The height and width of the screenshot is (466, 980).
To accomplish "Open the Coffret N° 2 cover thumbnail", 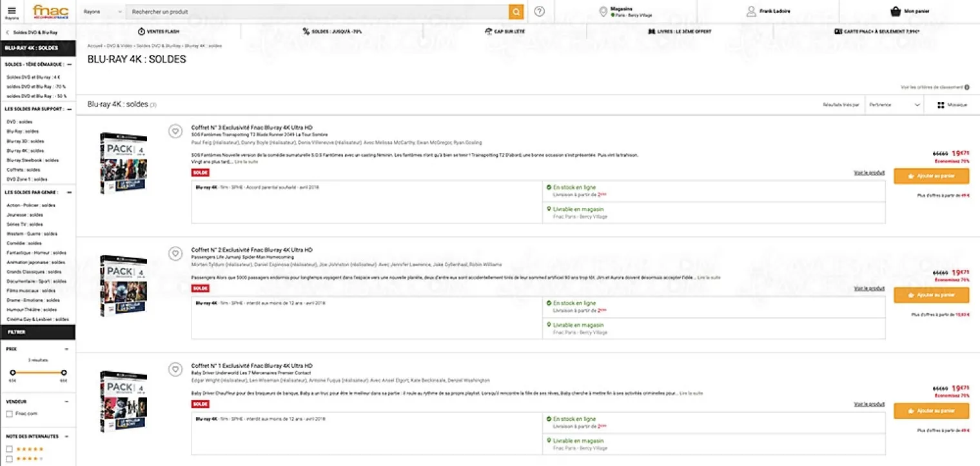I will coord(123,286).
